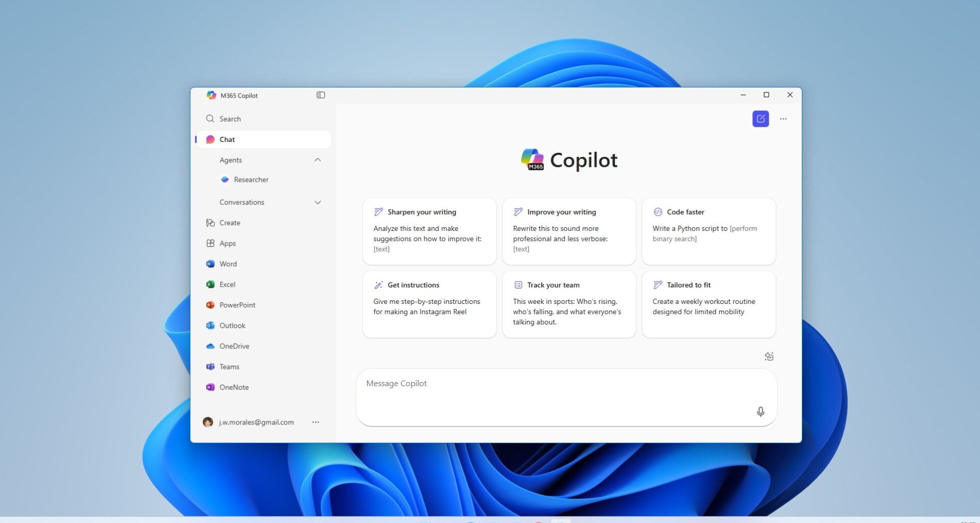Open the Apps section
The height and width of the screenshot is (523, 980).
tap(227, 243)
